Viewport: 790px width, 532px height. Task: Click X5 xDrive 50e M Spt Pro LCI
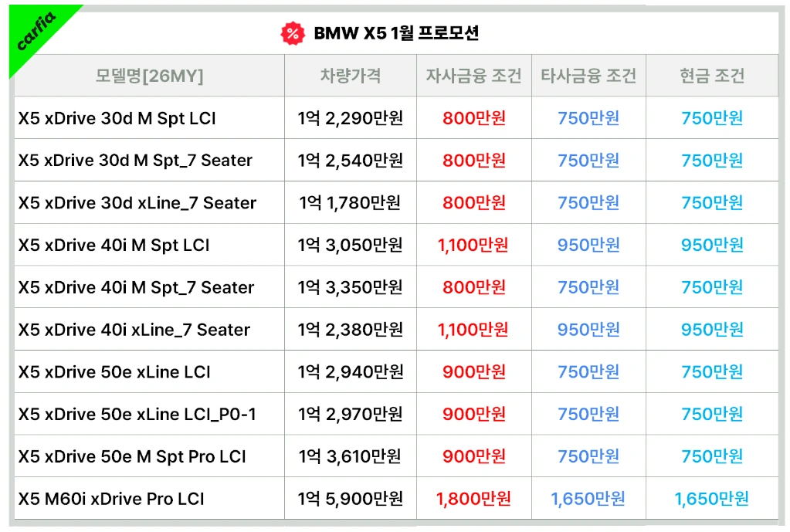tap(132, 456)
